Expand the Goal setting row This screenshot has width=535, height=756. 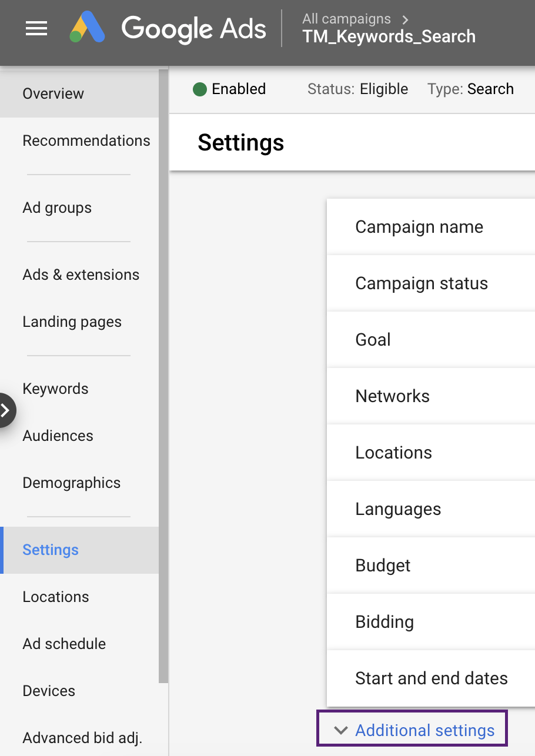tap(431, 340)
